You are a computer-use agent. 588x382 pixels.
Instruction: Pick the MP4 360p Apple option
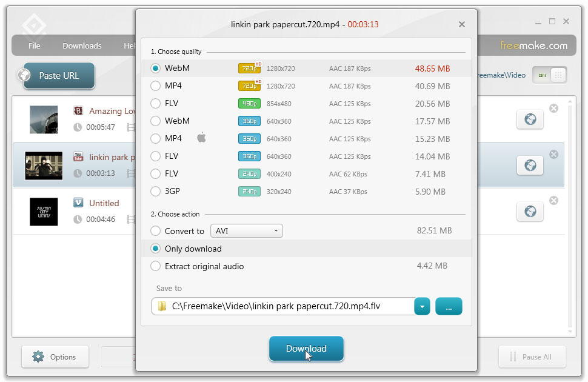point(155,138)
